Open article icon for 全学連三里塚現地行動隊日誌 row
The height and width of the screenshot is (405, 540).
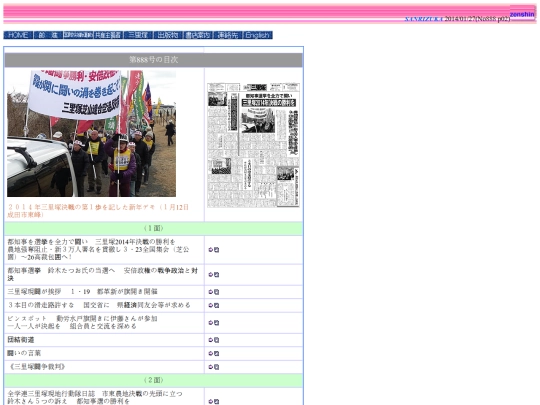214,402
